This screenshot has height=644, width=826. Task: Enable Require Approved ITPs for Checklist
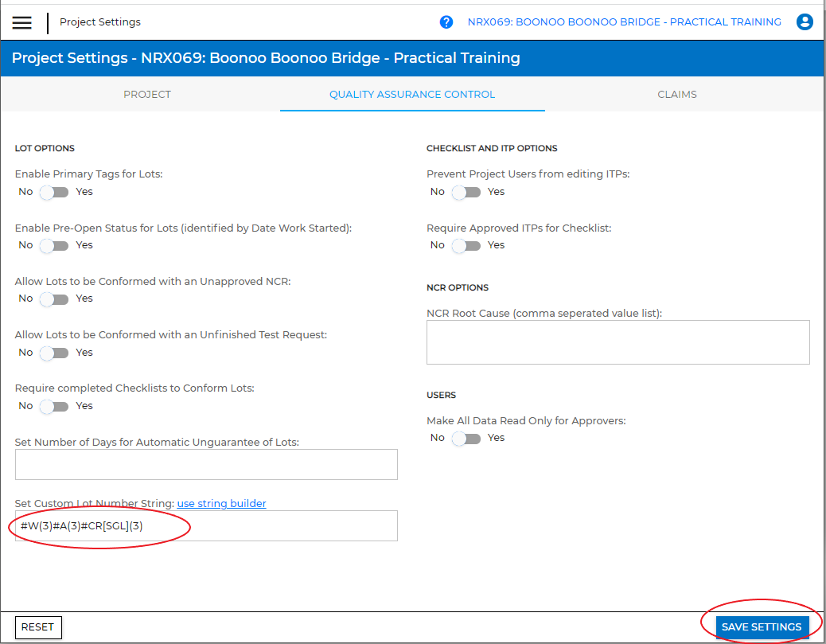(x=466, y=245)
